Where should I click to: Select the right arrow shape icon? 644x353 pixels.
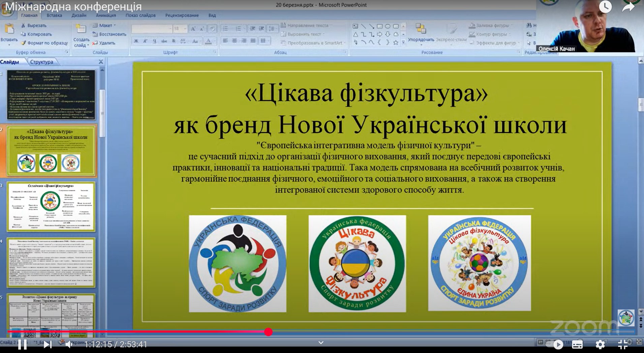[x=379, y=34]
